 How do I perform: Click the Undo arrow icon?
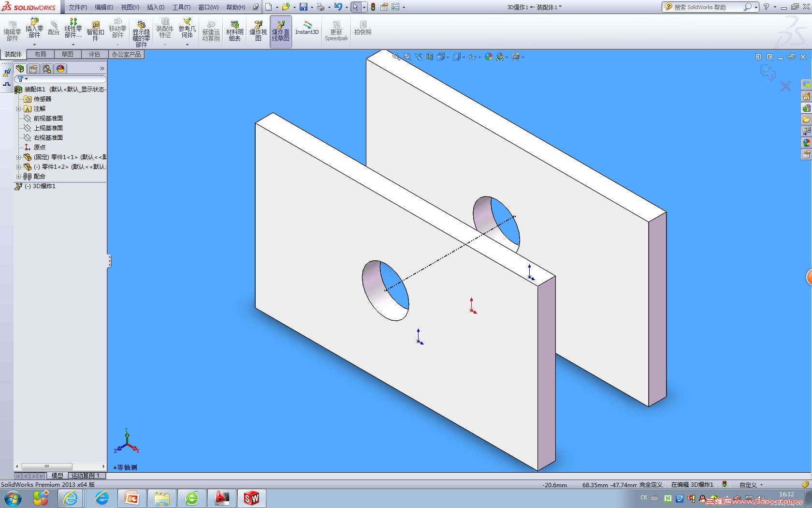(x=338, y=7)
